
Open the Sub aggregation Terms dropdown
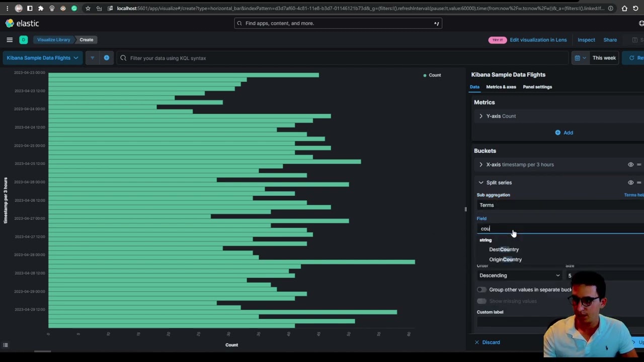click(559, 205)
